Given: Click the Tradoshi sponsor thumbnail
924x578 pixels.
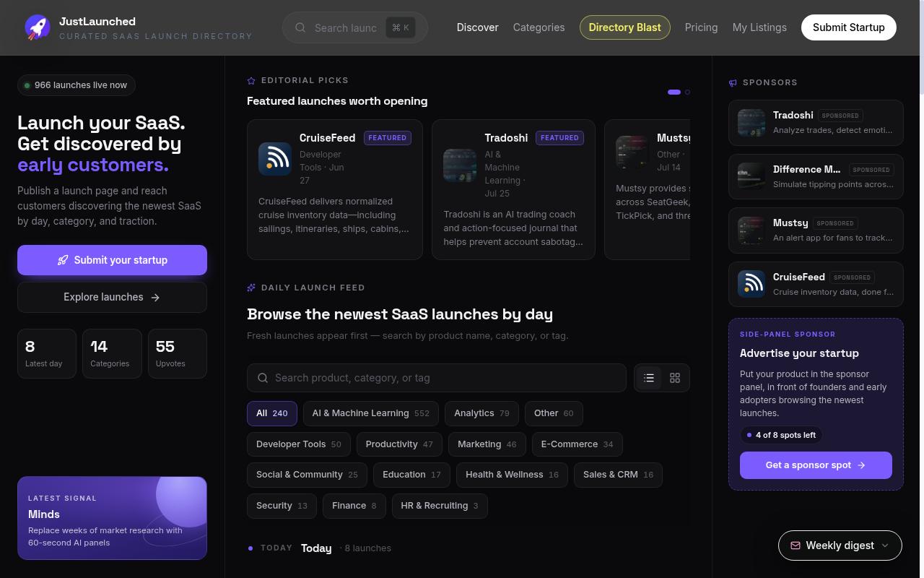Looking at the screenshot, I should tap(751, 123).
